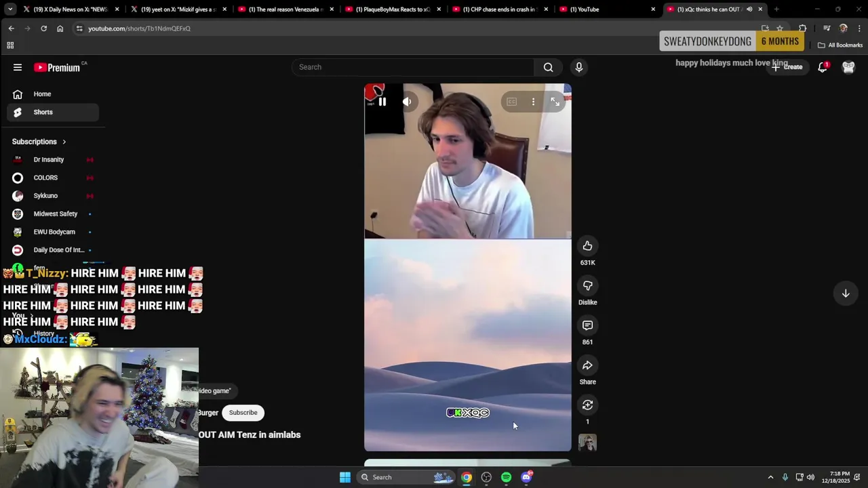This screenshot has height=488, width=868.
Task: Select Shorts in the sidebar
Action: coord(53,112)
